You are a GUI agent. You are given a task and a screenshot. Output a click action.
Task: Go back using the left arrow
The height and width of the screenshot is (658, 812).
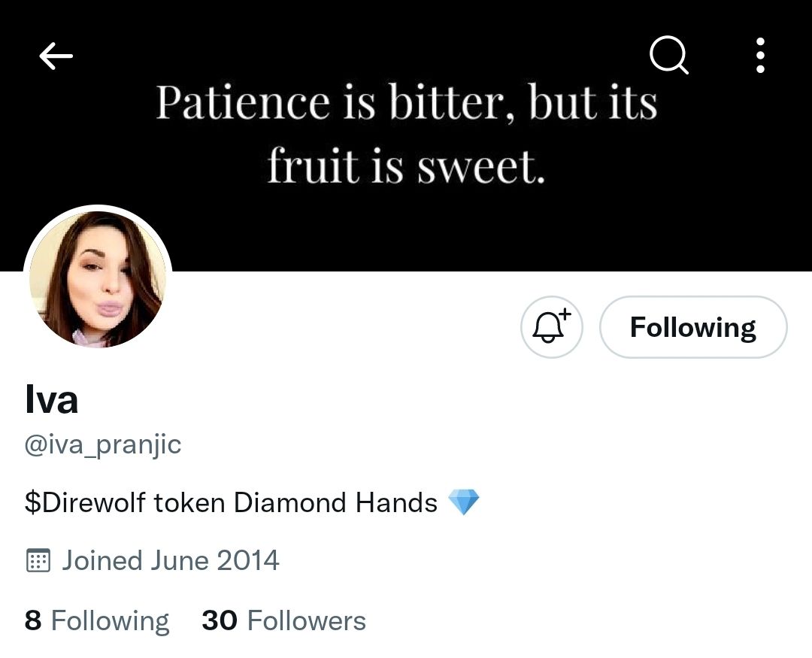click(x=56, y=56)
